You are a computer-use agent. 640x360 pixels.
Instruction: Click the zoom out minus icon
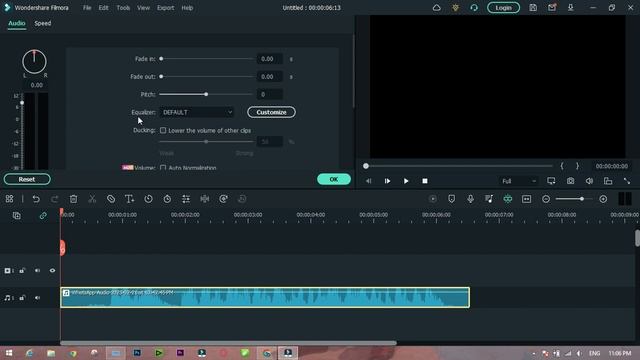click(546, 199)
